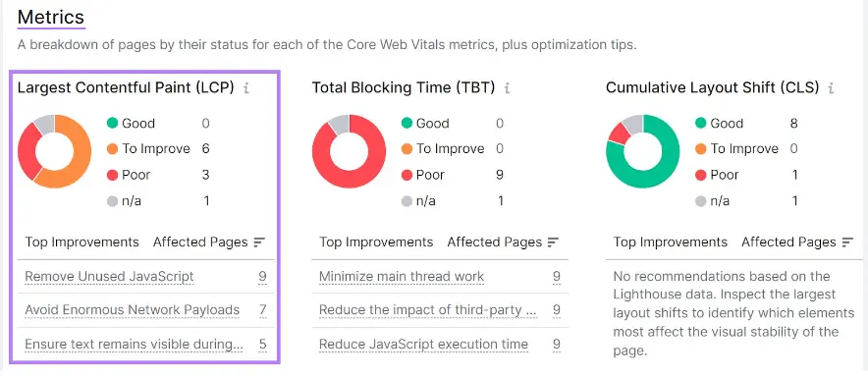Click Poor count 9 in TBT legend
This screenshot has width=868, height=376.
point(500,175)
